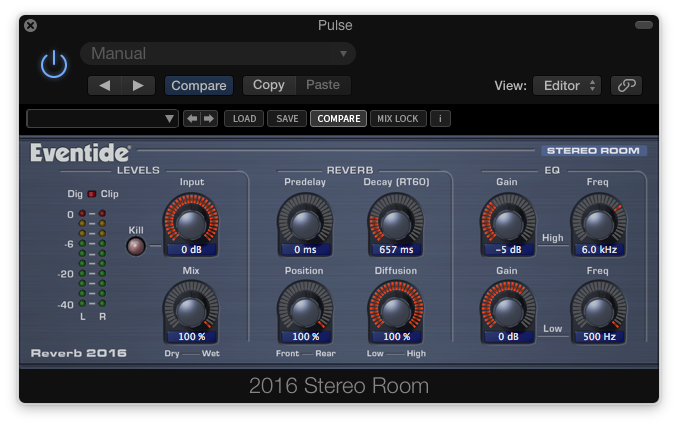Select the Decay 657 ms value field
Screen dimensions: 678x426
[396, 250]
